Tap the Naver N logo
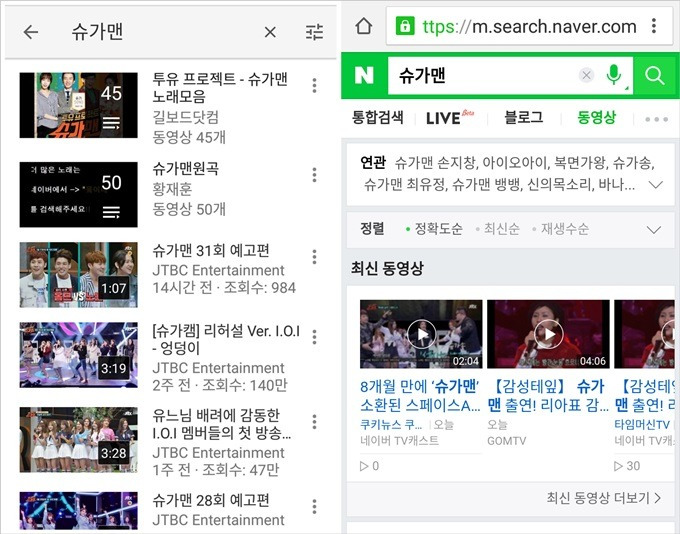 [364, 75]
